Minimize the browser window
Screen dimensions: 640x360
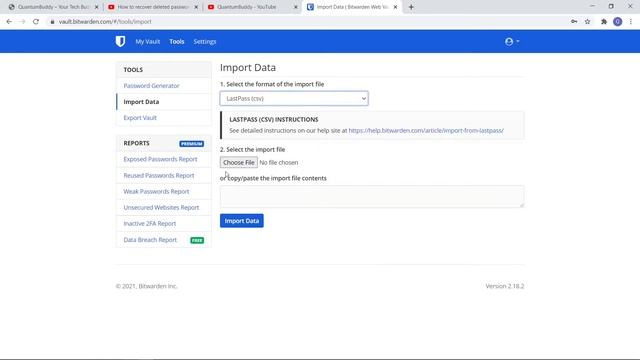[x=592, y=6]
